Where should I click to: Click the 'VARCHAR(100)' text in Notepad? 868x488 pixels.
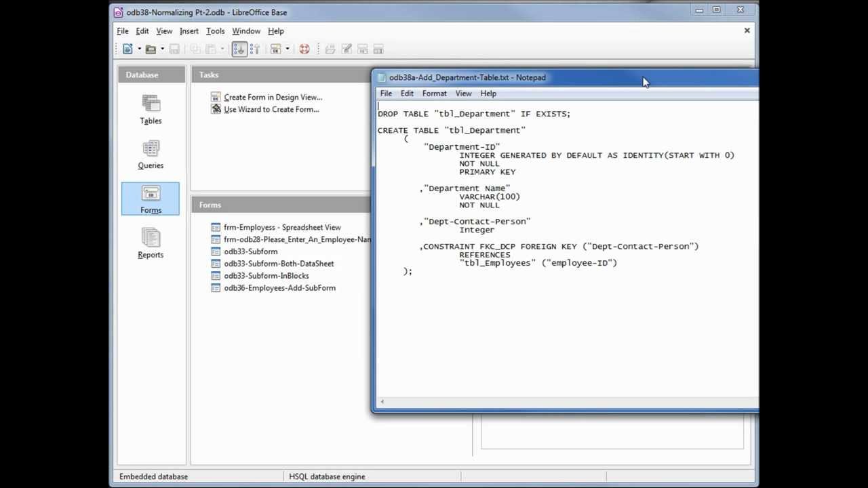(490, 197)
